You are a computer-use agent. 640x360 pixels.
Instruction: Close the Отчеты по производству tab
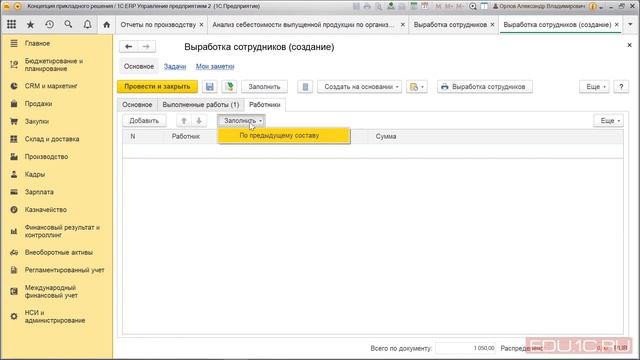[201, 24]
